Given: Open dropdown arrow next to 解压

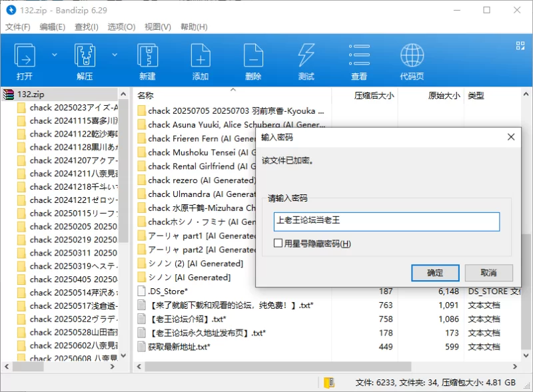Looking at the screenshot, I should 115,55.
